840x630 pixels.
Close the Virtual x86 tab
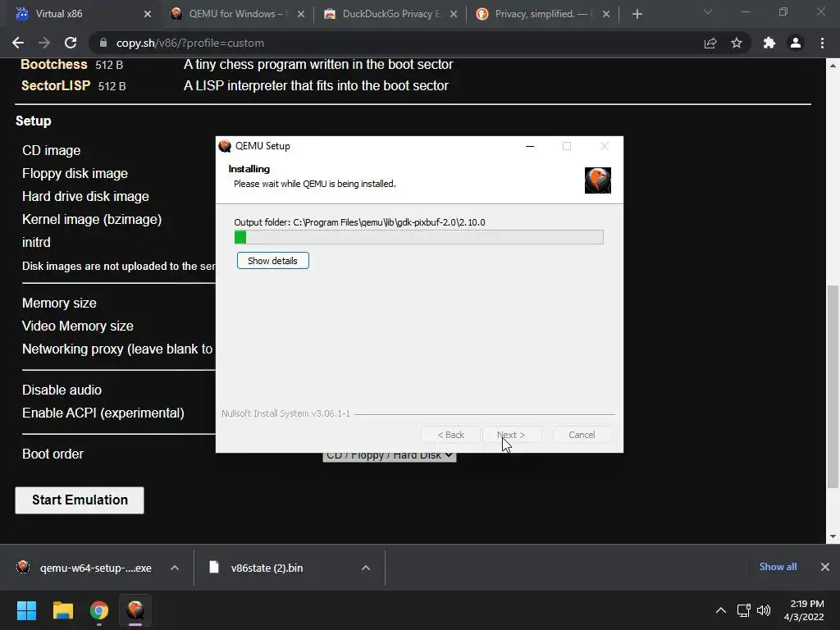pyautogui.click(x=148, y=14)
